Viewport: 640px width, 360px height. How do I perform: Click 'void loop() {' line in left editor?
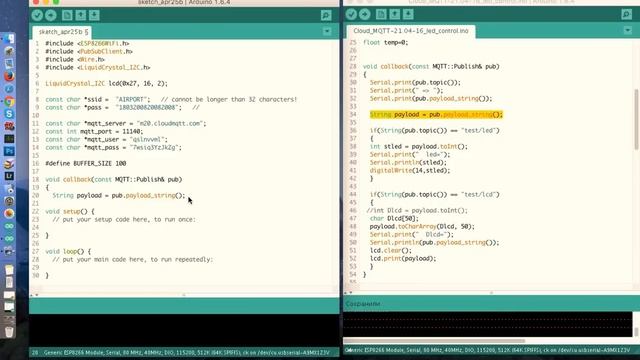pos(68,251)
